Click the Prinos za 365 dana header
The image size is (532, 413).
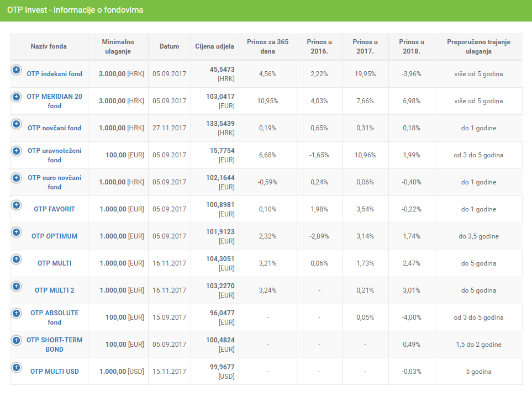click(268, 46)
